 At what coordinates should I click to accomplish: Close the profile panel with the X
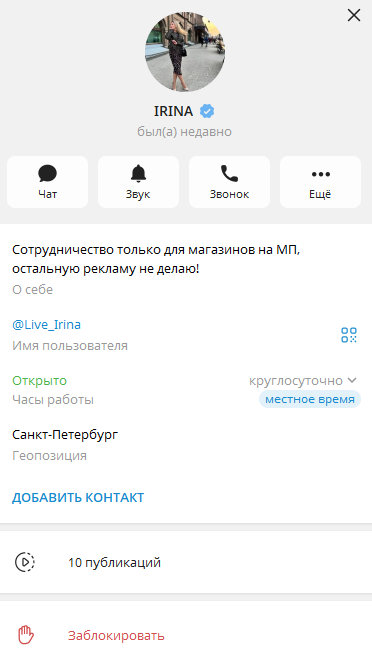pyautogui.click(x=354, y=15)
